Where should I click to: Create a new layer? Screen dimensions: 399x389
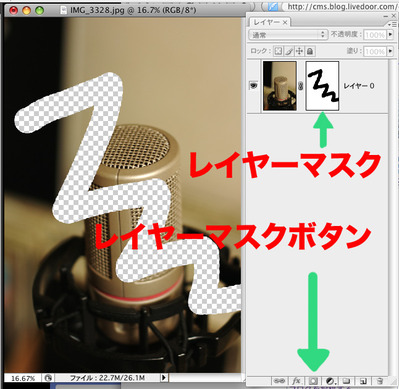[363, 381]
